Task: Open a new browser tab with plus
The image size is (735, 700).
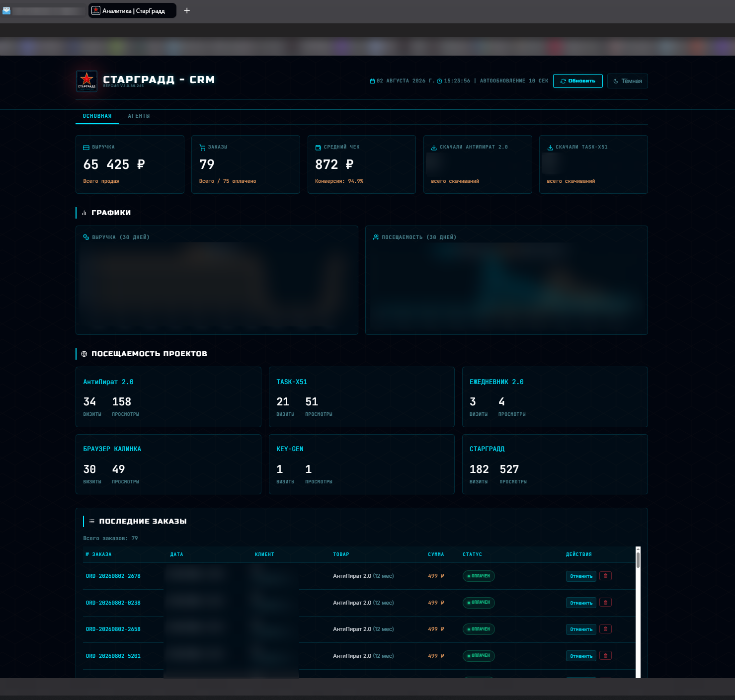Action: coord(187,10)
